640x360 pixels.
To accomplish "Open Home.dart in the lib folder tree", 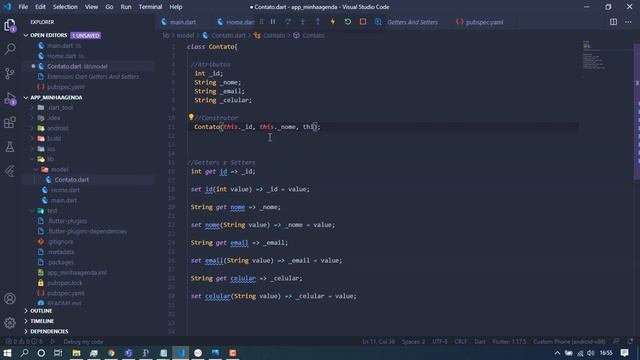I will point(65,190).
